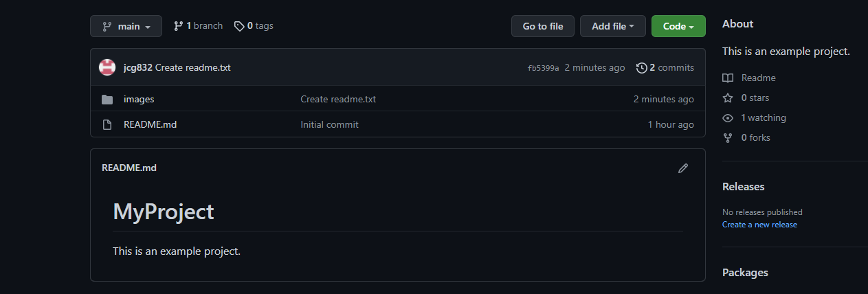Click the README.md file icon

pos(107,125)
